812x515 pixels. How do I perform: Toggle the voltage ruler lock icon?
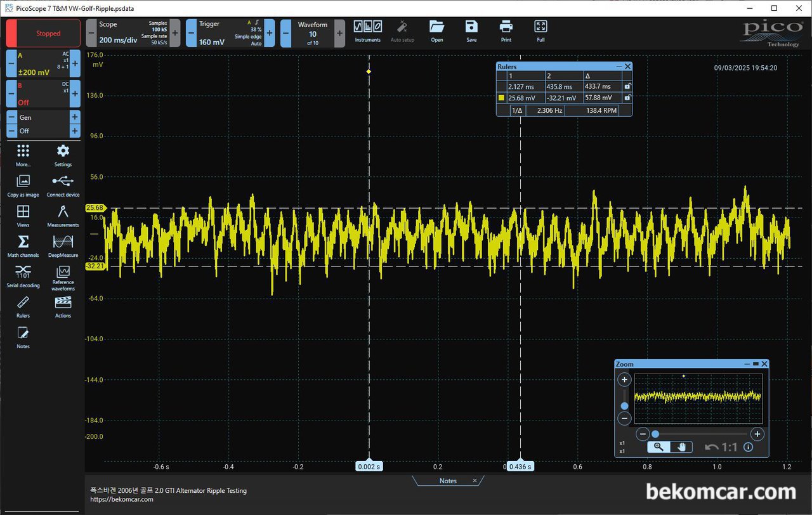point(627,98)
